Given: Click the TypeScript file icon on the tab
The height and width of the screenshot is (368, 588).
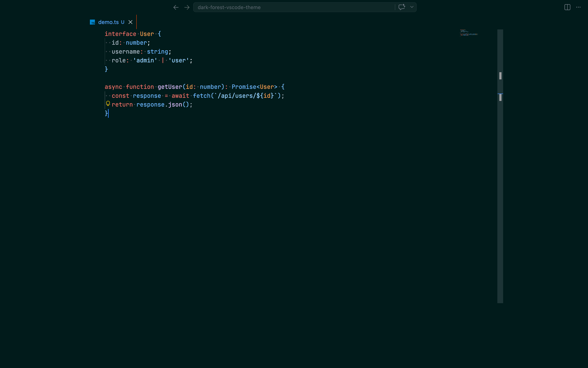Looking at the screenshot, I should click(x=92, y=22).
